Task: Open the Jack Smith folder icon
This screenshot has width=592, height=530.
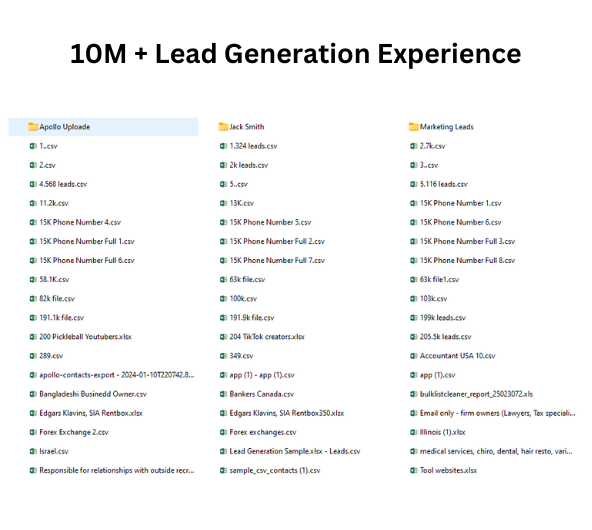Action: pos(224,127)
